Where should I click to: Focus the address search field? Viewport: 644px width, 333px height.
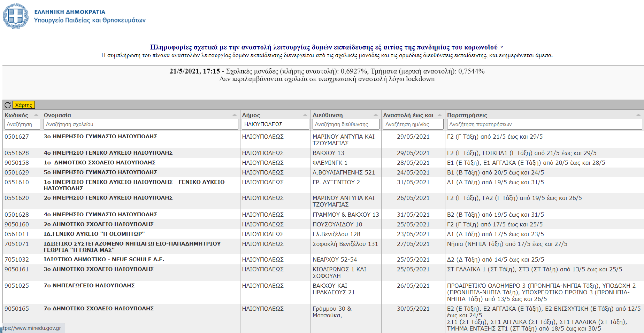click(346, 124)
